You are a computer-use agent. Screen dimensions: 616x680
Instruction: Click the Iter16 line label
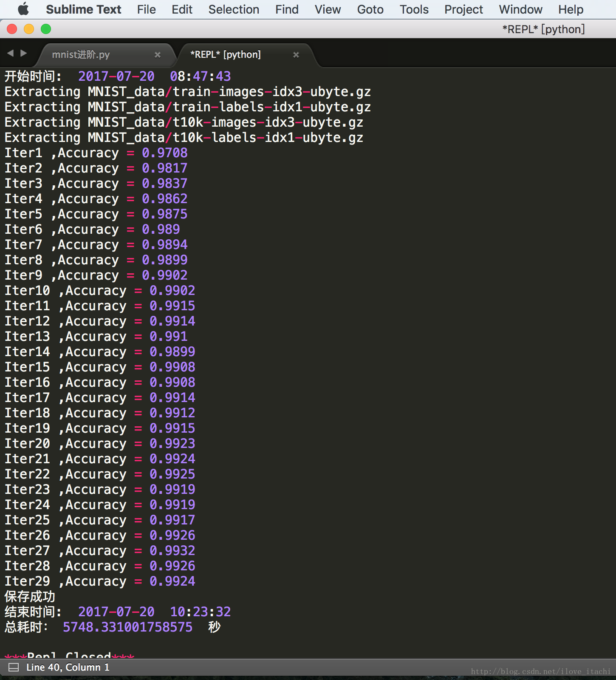[x=27, y=382]
